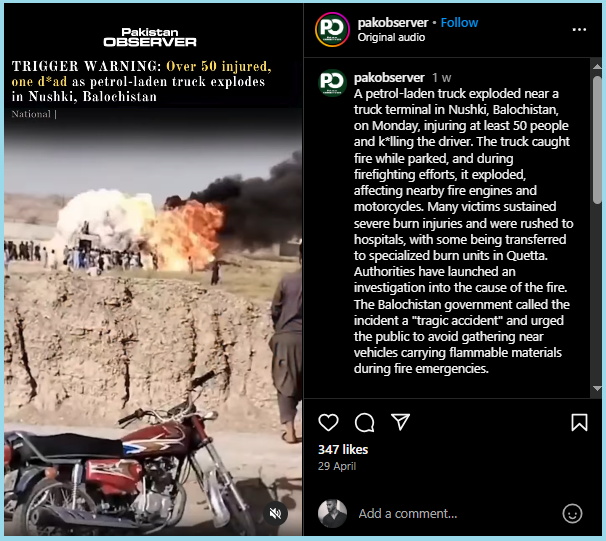Screen dimensions: 606x541
Task: Open comments via speech bubble icon
Action: pyautogui.click(x=364, y=422)
